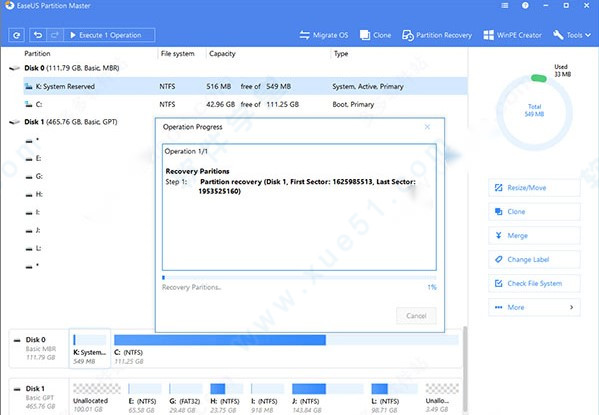This screenshot has height=415, width=599.
Task: Collapse Disk 1 in the partition list
Action: (x=15, y=122)
